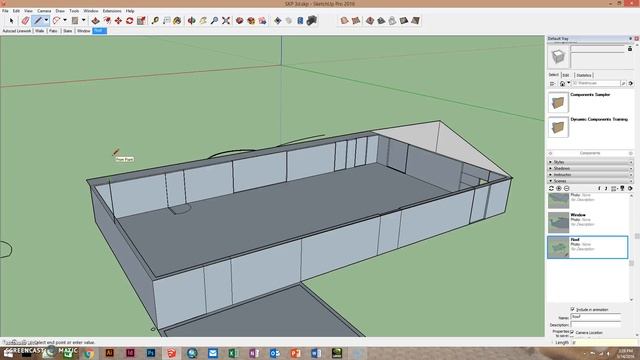
Task: Select the Pan hand tool
Action: pos(203,20)
